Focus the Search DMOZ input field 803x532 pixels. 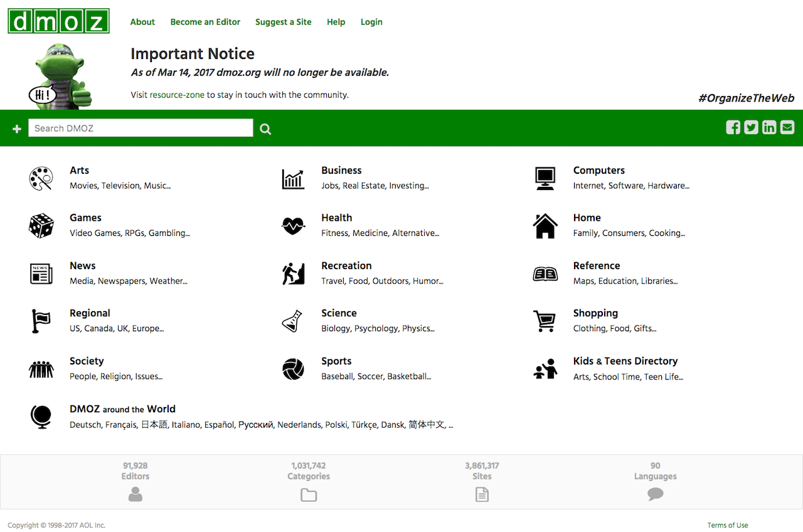click(141, 128)
